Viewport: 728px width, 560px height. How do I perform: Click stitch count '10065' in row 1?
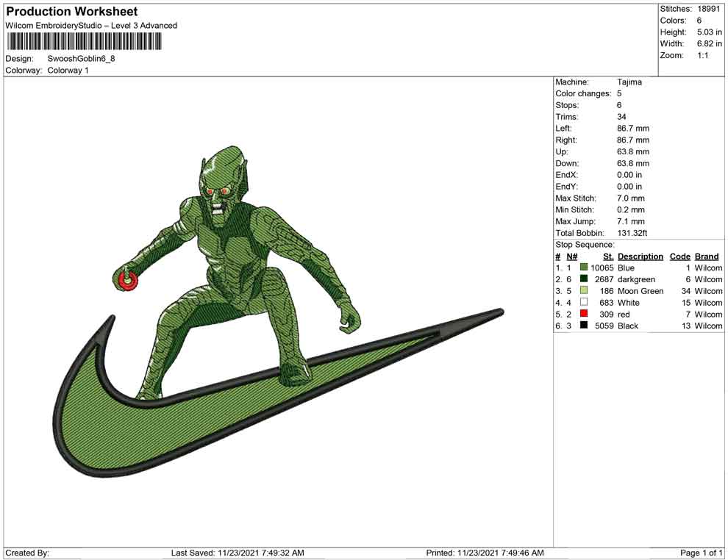[x=602, y=268]
